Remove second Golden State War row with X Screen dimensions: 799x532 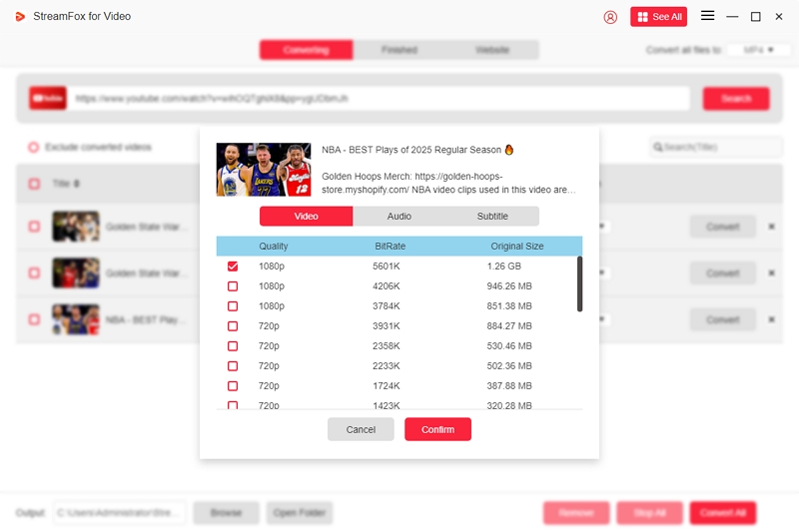tap(771, 272)
